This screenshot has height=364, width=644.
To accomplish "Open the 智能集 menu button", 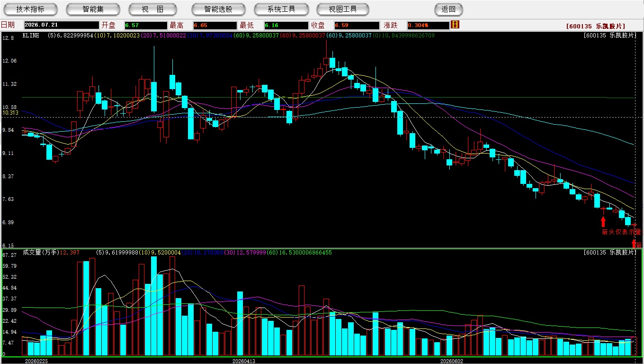I will pyautogui.click(x=93, y=9).
